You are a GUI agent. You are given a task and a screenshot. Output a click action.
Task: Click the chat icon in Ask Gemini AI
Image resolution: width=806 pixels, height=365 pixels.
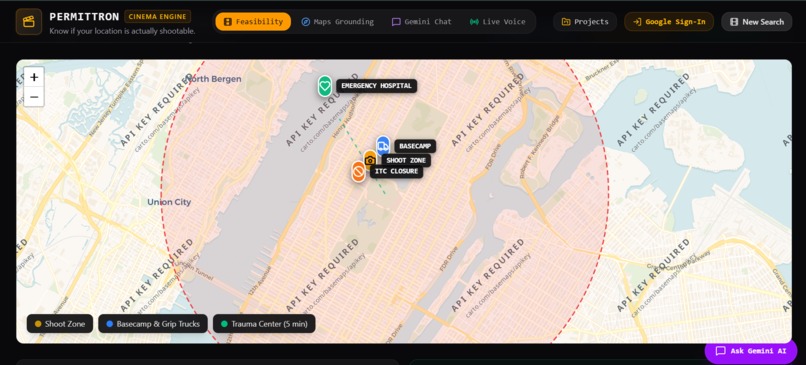(721, 351)
